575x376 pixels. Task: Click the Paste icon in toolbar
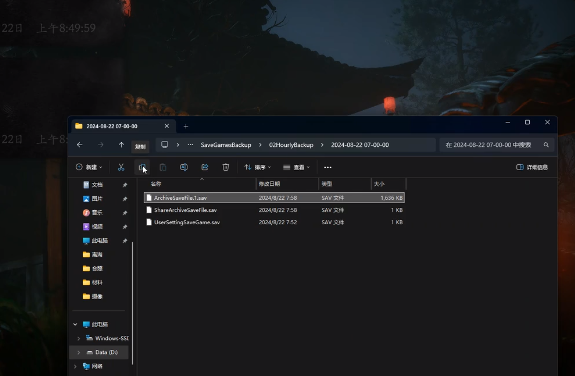(x=163, y=167)
